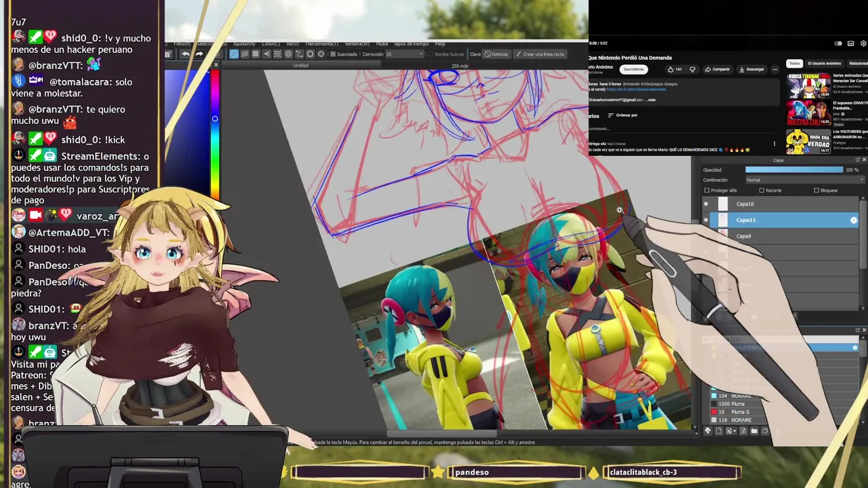Open the Series Animadas video thumbnail
Viewport: 868px width, 488px height.
(809, 85)
